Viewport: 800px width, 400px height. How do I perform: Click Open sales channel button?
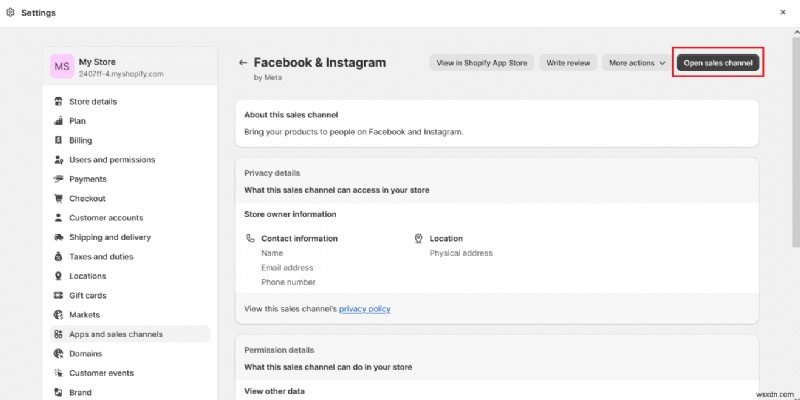[718, 63]
